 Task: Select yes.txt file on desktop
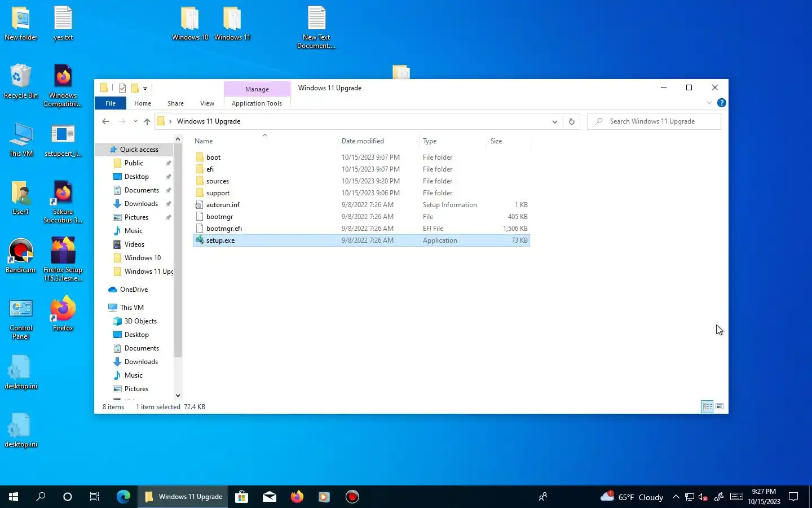[63, 24]
